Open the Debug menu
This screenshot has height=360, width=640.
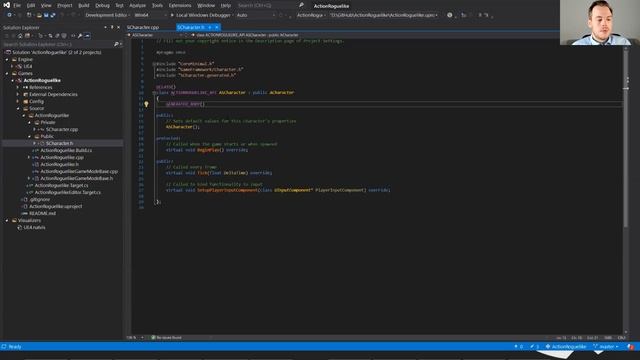[102, 5]
